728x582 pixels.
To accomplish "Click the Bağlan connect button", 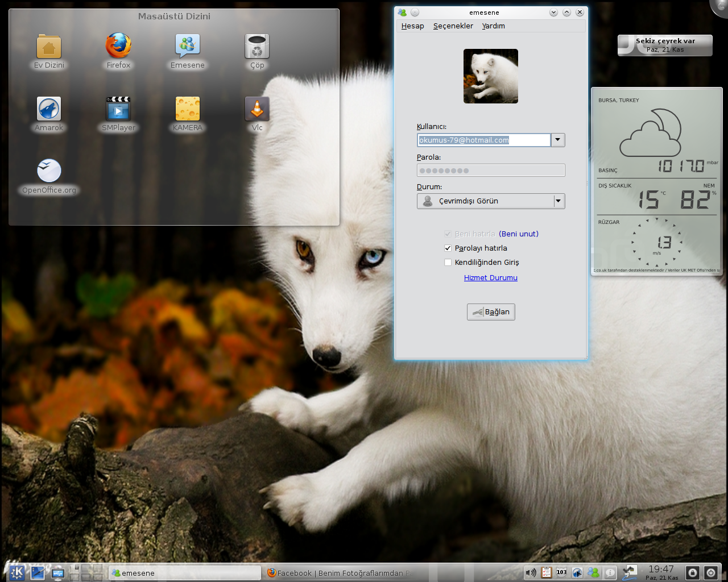I will point(491,312).
